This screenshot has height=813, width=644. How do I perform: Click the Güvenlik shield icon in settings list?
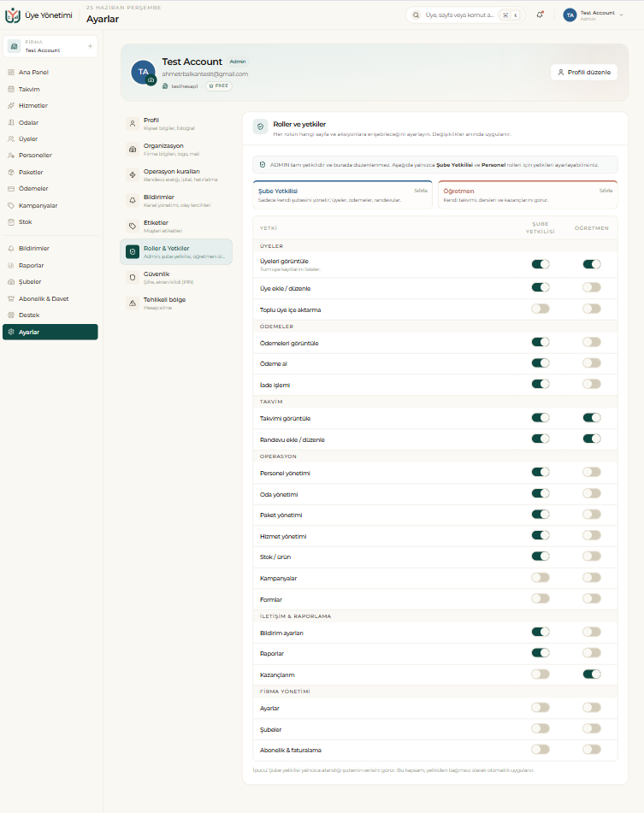(133, 277)
